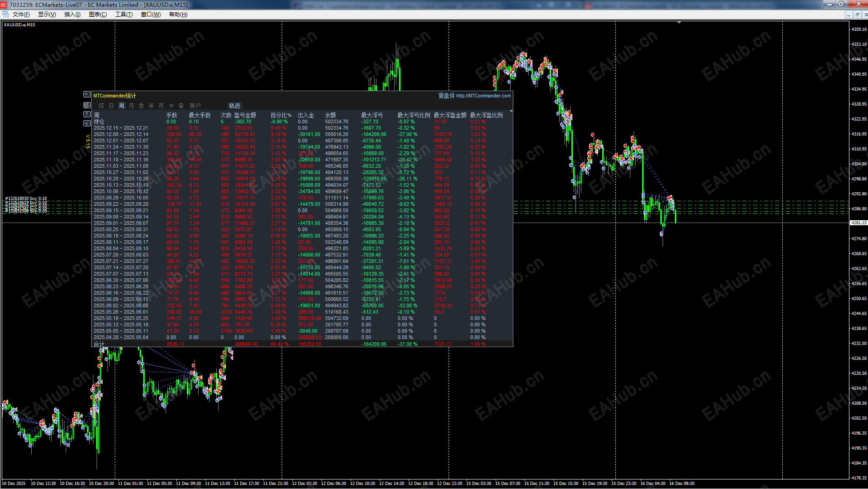Click the 复盘侠 label link

point(446,96)
